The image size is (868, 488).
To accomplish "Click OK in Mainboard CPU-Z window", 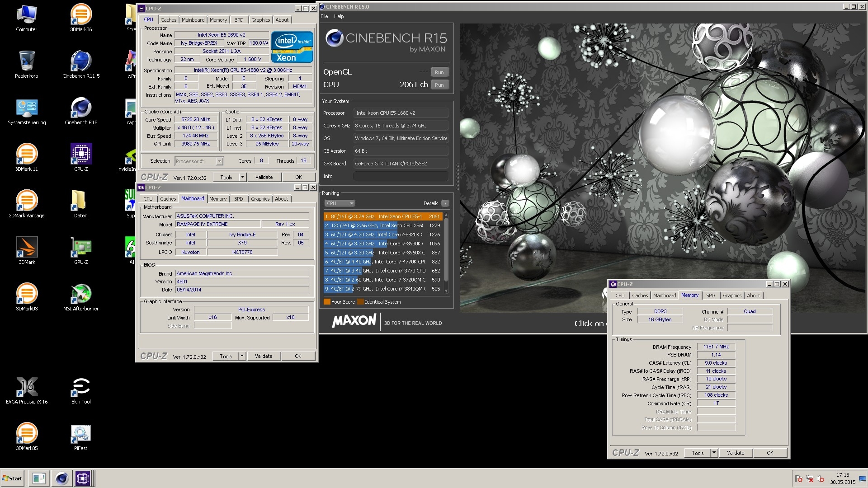I will click(x=298, y=356).
